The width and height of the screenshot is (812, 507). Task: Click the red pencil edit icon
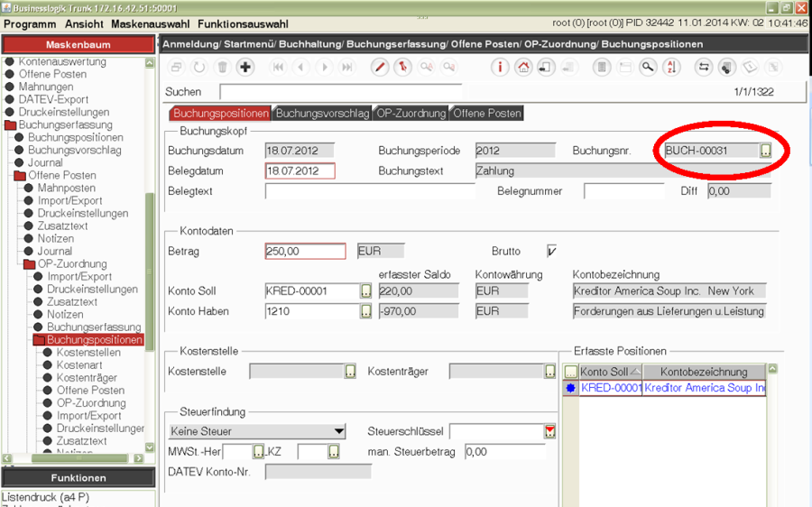[381, 67]
